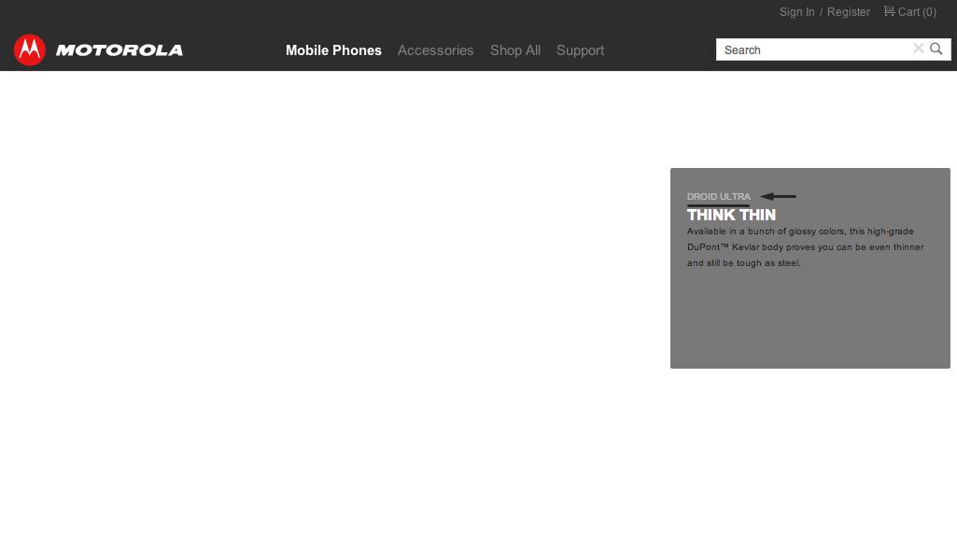The height and width of the screenshot is (560, 957).
Task: Click the underline bar beneath DROID ULTRA
Action: (718, 204)
